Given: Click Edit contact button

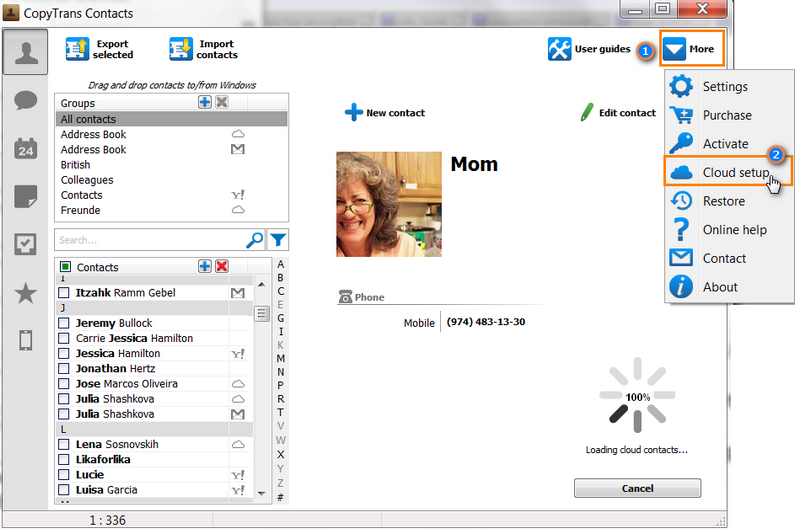Looking at the screenshot, I should [618, 113].
